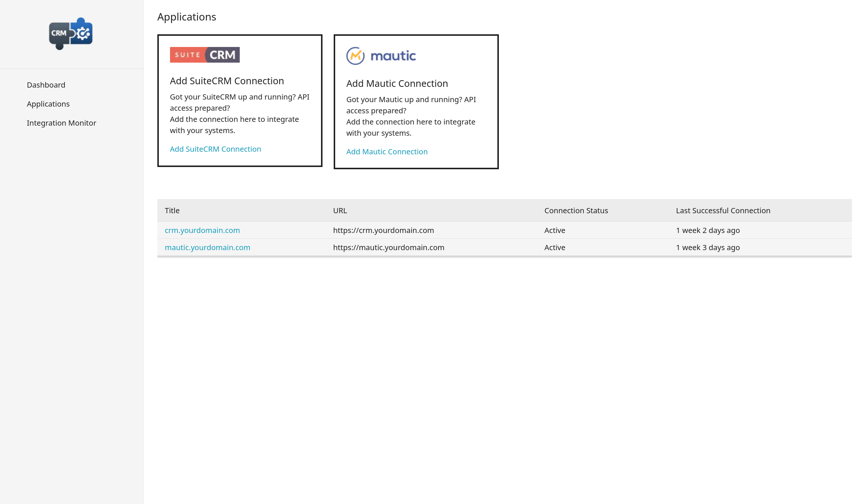Click Add Mautic Connection card heading
Screen dimensions: 862x504
tap(397, 84)
